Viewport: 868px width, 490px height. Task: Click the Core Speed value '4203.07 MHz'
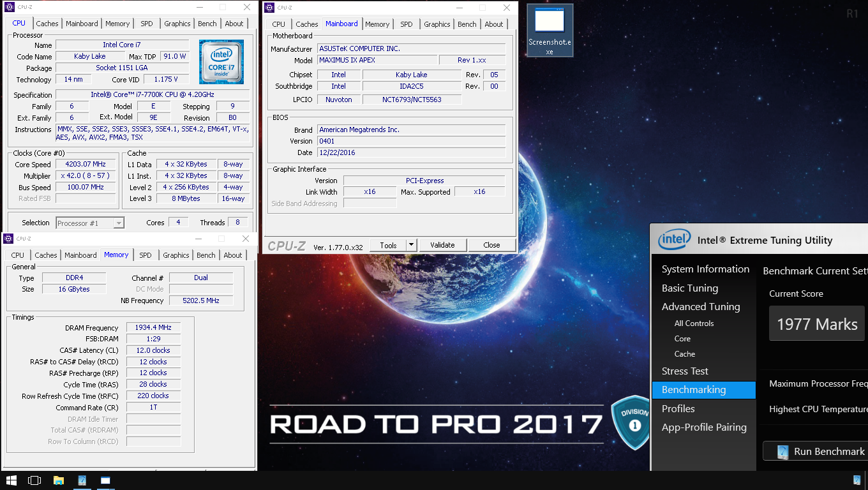[86, 165]
